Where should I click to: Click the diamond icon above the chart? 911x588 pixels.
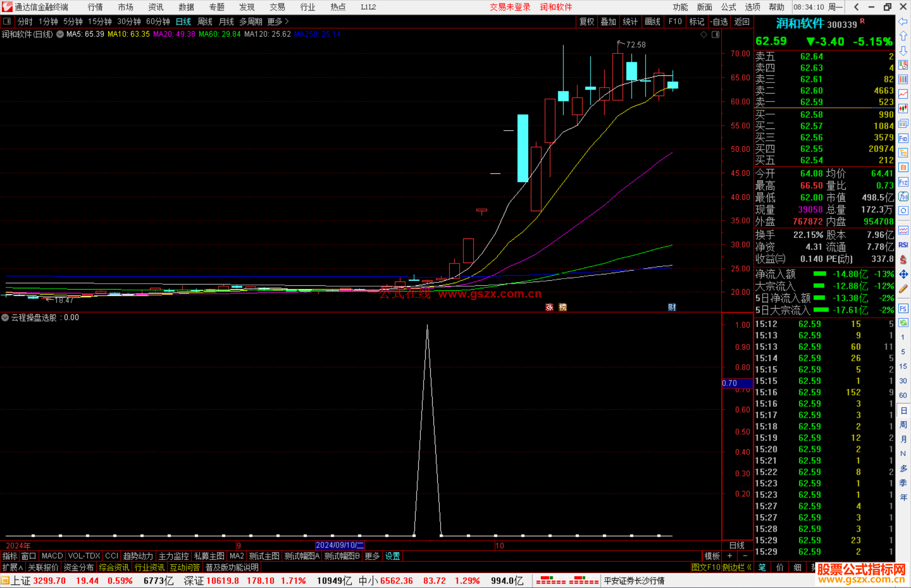[703, 34]
